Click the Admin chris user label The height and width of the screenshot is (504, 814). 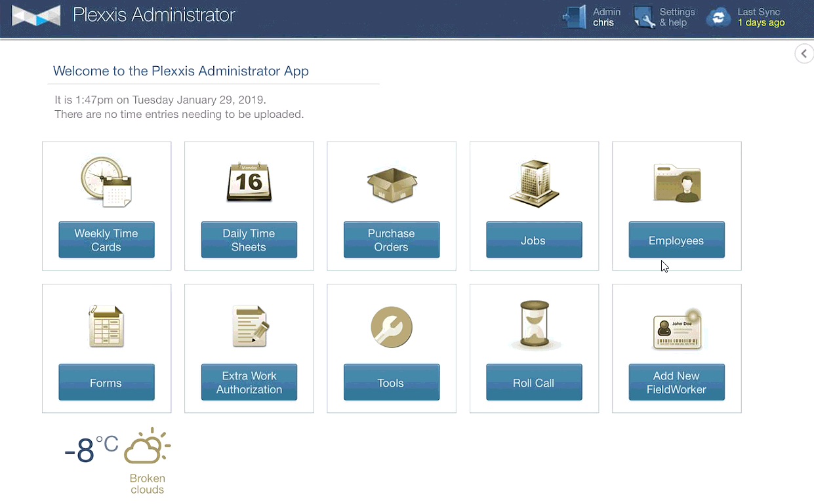(x=607, y=17)
